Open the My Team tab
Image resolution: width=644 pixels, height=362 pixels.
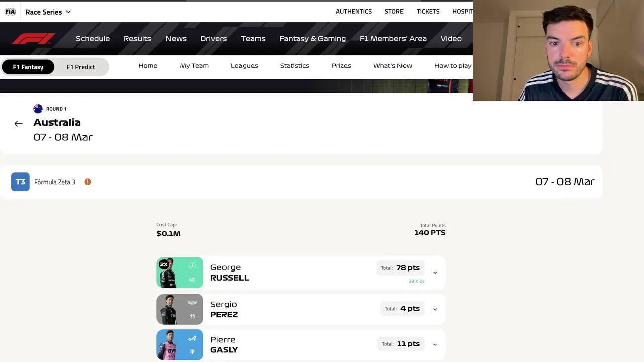pyautogui.click(x=194, y=66)
